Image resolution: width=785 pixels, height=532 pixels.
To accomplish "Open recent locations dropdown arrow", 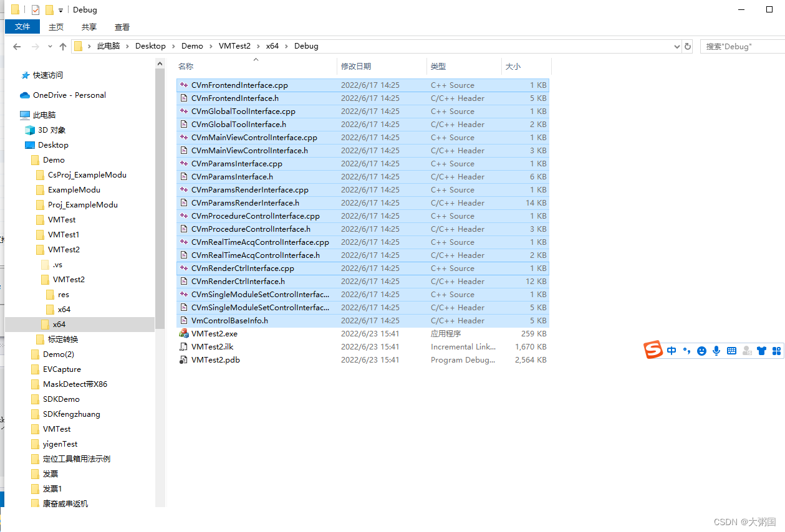I will click(49, 47).
